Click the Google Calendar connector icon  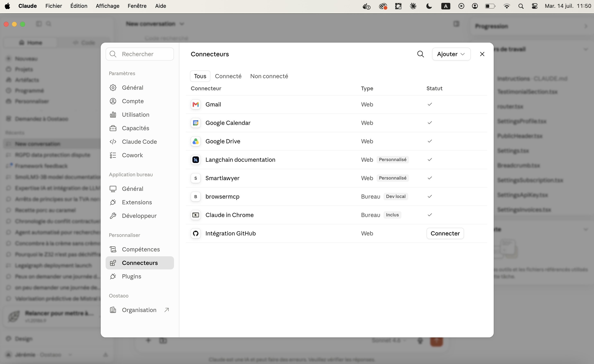click(x=195, y=123)
